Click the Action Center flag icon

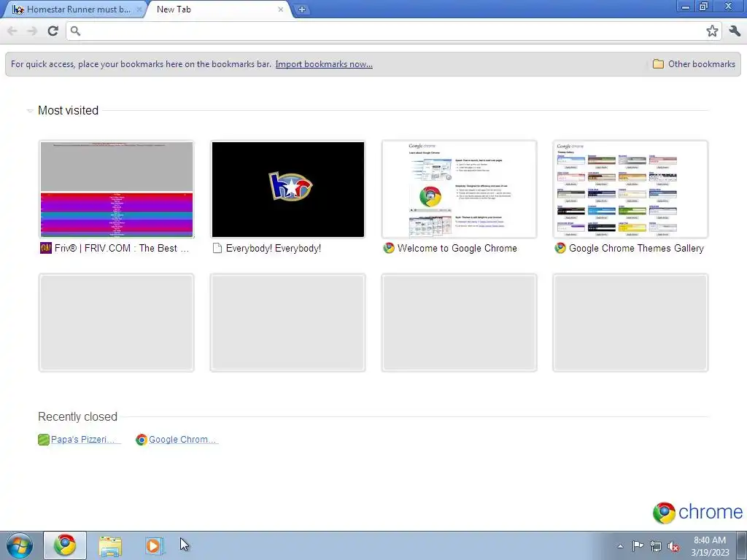(x=638, y=546)
